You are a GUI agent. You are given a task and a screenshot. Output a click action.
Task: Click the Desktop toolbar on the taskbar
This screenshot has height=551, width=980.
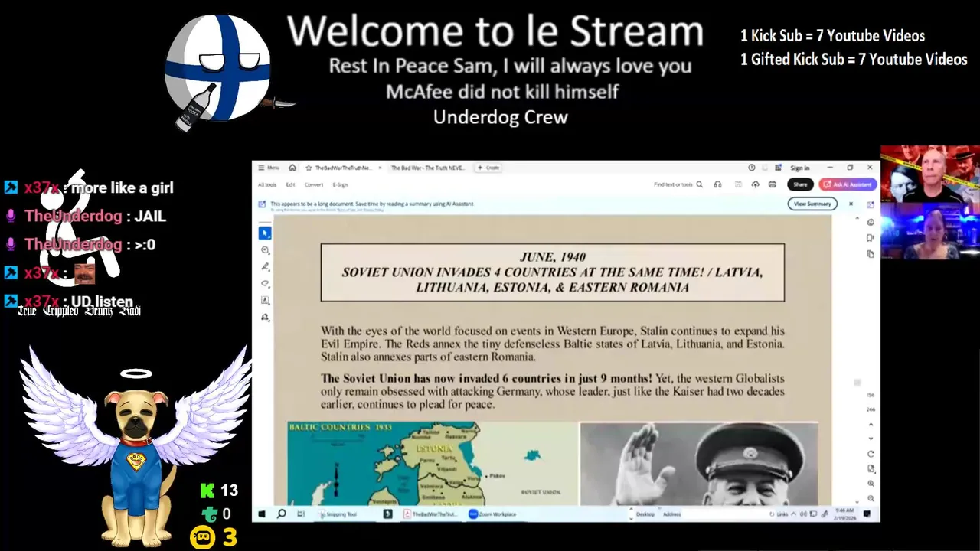645,514
